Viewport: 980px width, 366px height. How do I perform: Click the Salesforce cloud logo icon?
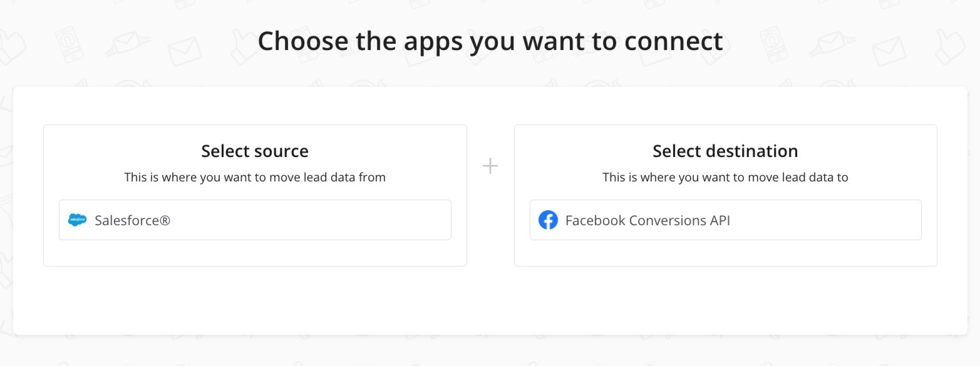[77, 220]
